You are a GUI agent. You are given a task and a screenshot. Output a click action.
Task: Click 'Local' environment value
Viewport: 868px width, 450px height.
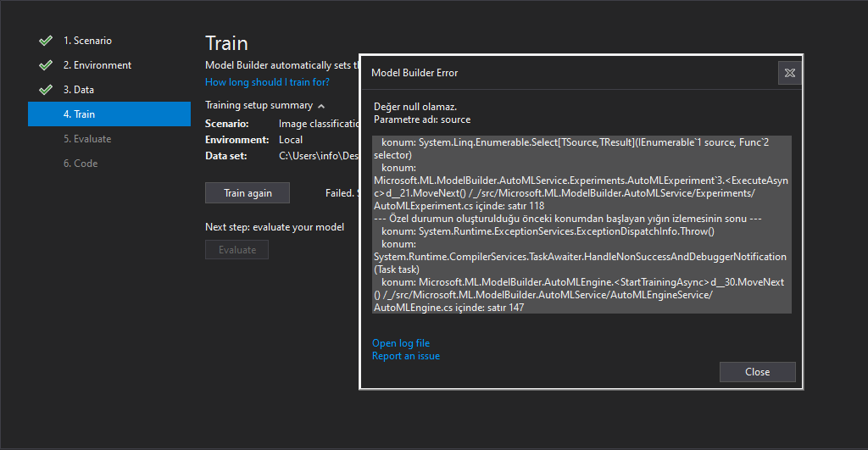coord(291,140)
